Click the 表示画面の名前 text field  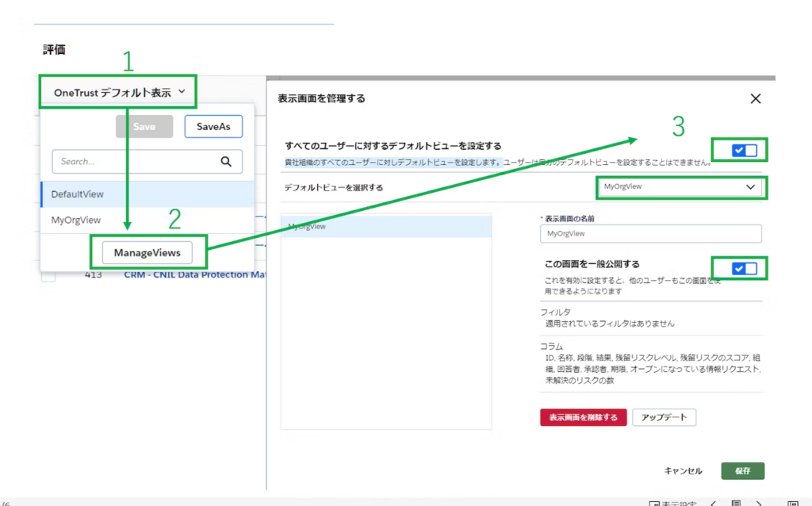coord(649,234)
